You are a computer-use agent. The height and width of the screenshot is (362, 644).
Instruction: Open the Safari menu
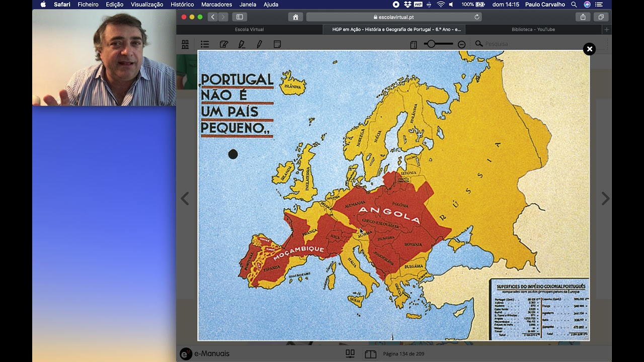[x=62, y=5]
